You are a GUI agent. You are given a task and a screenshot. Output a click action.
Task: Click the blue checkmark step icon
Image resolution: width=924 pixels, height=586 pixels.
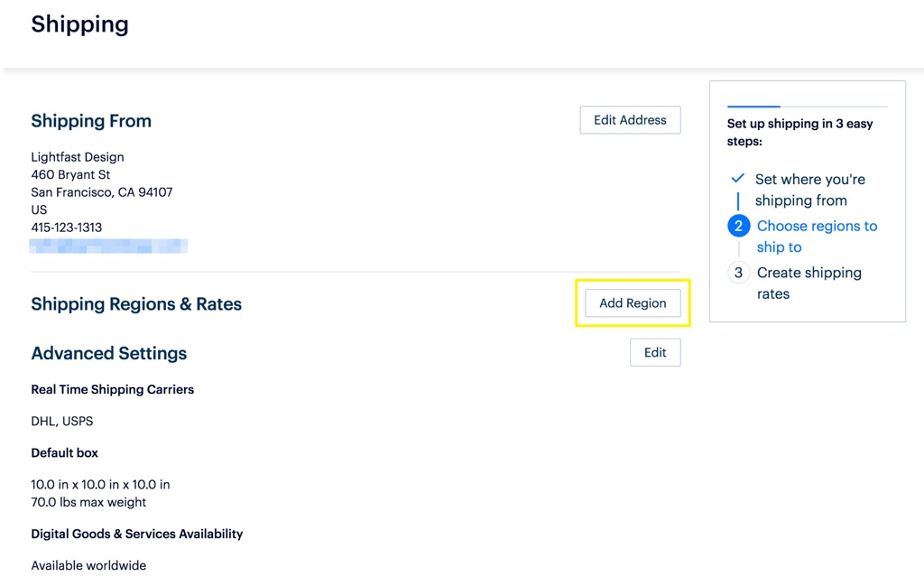tap(737, 179)
